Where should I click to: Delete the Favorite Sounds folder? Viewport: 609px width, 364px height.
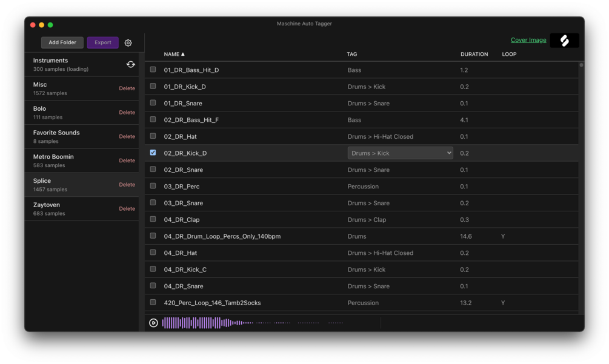tap(127, 137)
